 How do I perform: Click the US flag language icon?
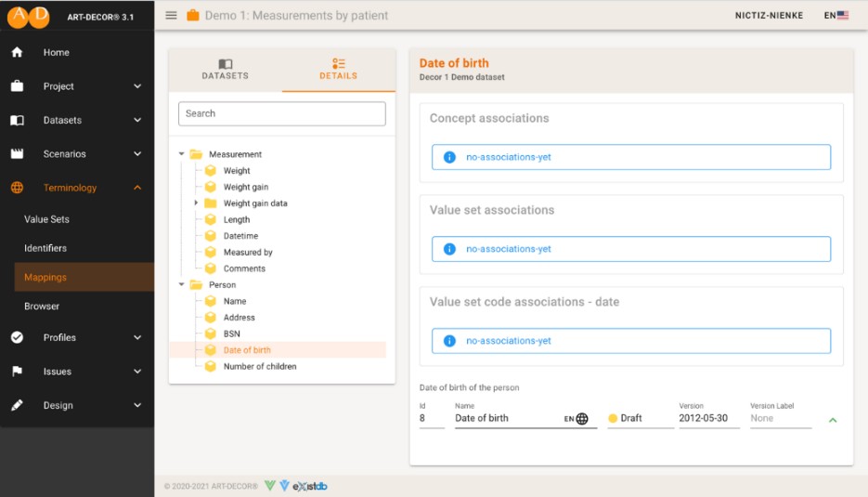pyautogui.click(x=842, y=16)
